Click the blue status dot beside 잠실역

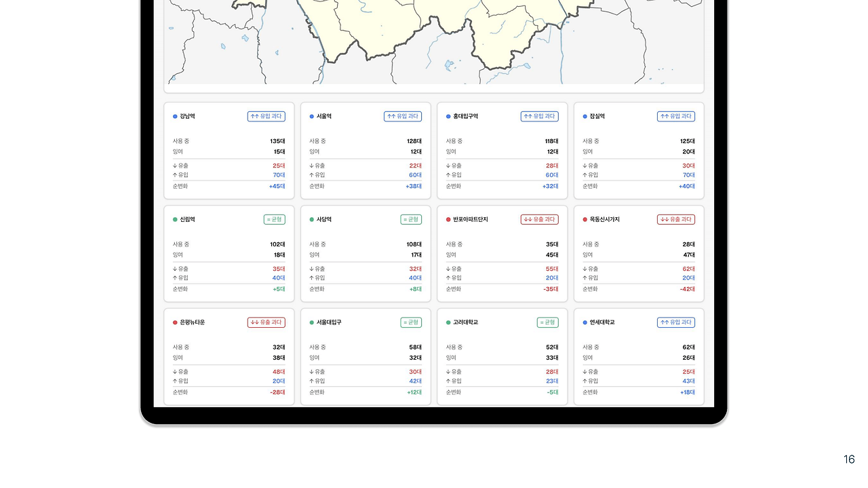tap(585, 117)
